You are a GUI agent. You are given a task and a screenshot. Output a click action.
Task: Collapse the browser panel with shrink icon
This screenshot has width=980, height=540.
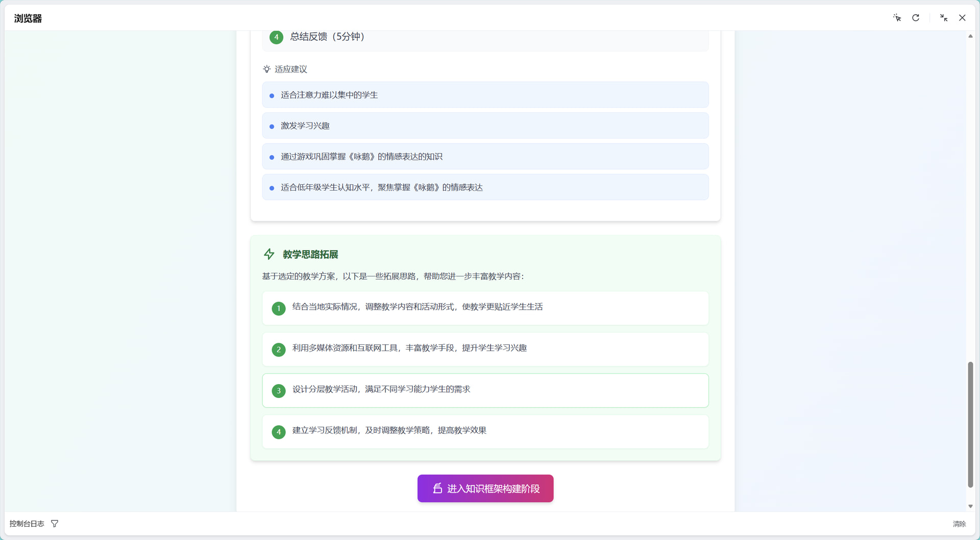(x=943, y=18)
